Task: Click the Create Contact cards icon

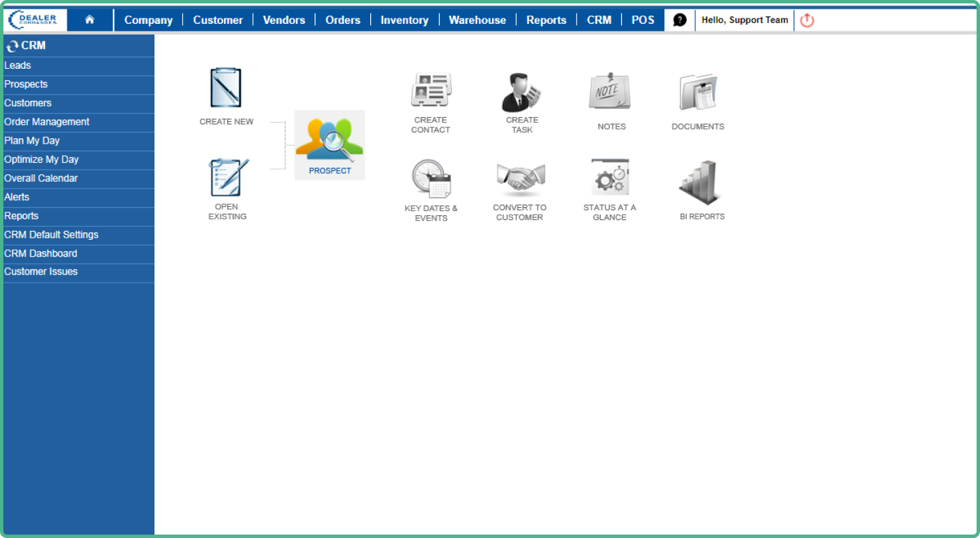Action: point(431,91)
